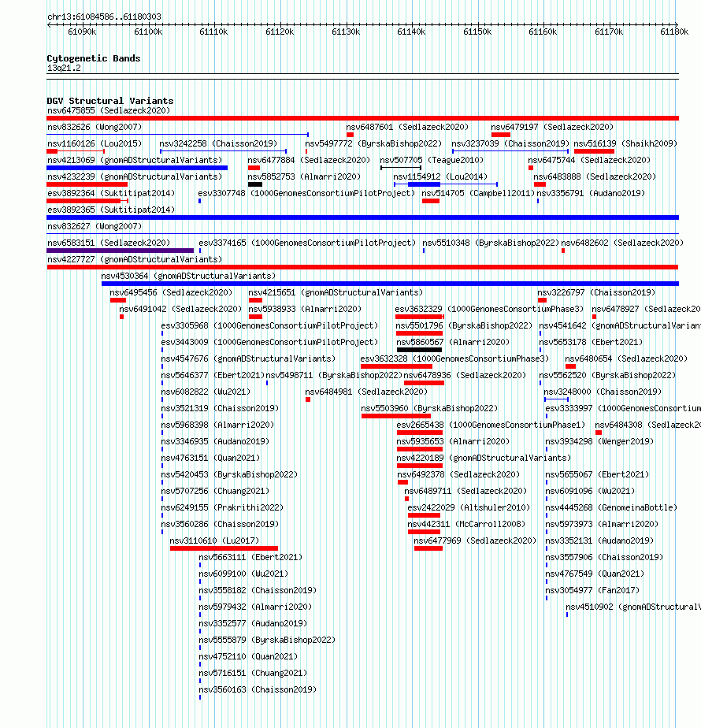Open nsv6477884 (Sedlazeck2020) label
This screenshot has width=701, height=728.
click(x=309, y=160)
